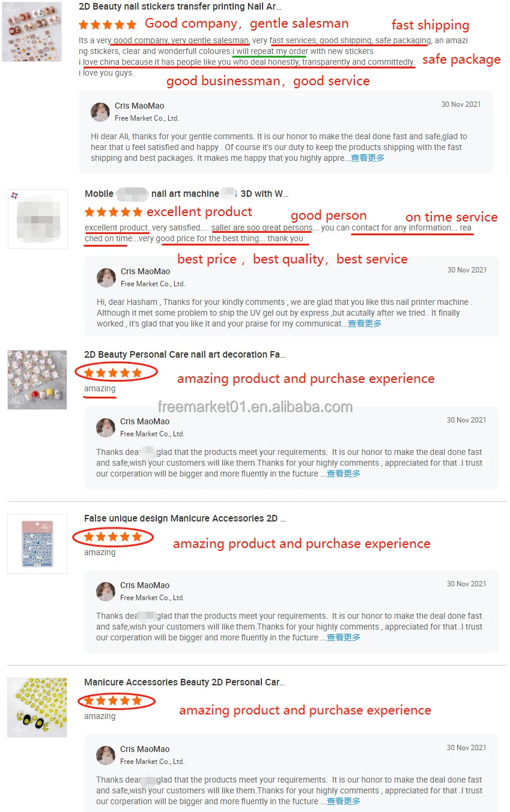The height and width of the screenshot is (812, 510).
Task: Open the "Manicure Accessories Beauty 2D Personal Car" title
Action: pos(184,682)
